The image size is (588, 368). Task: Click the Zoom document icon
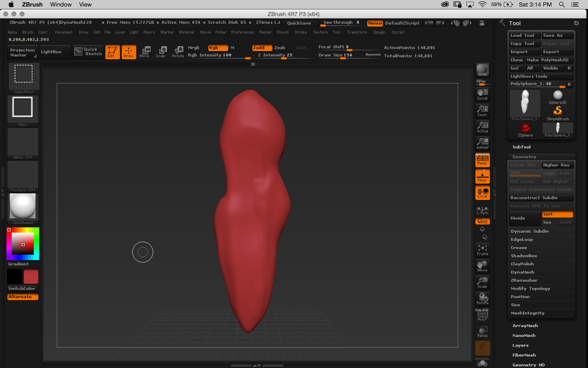click(483, 110)
